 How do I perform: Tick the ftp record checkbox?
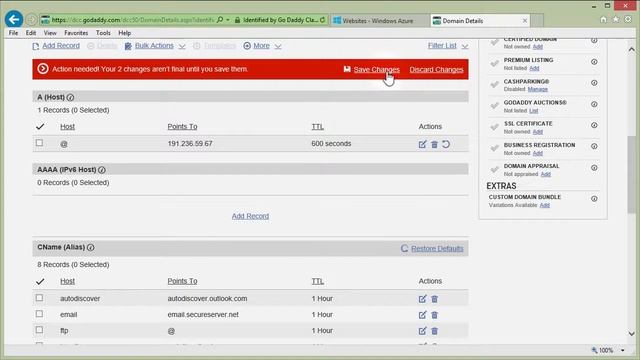(x=39, y=329)
